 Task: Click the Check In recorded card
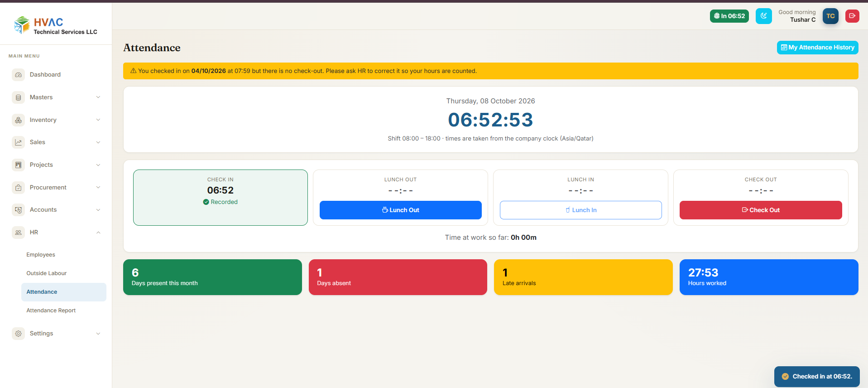point(221,198)
